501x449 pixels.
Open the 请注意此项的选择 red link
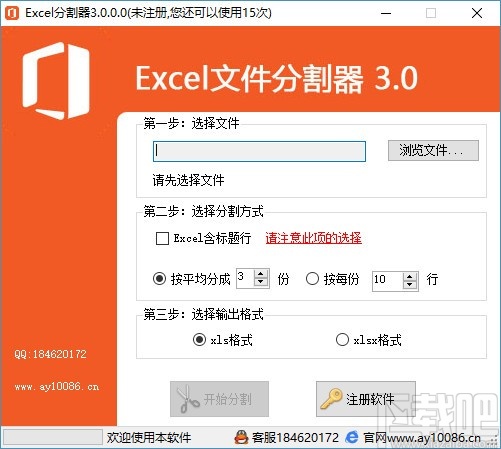click(314, 238)
